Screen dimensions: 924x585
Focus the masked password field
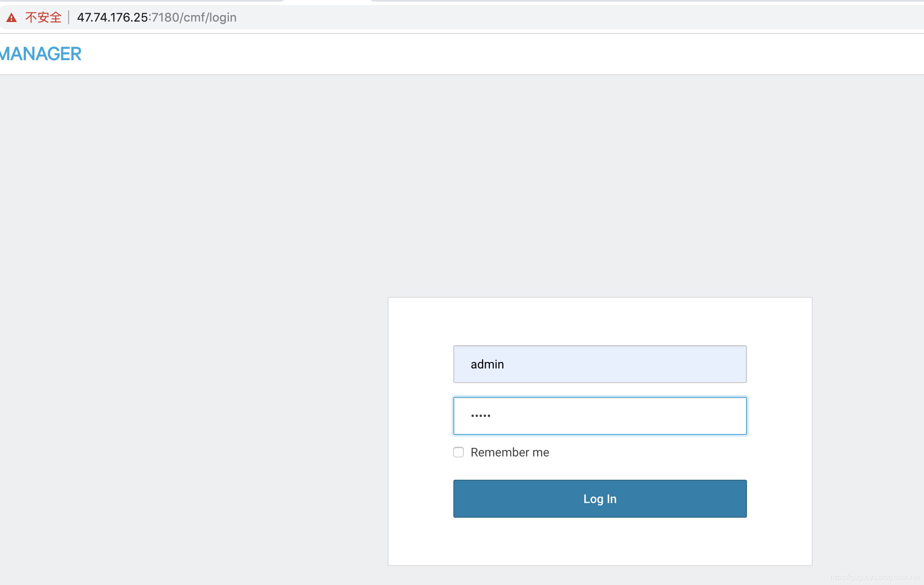[x=600, y=416]
